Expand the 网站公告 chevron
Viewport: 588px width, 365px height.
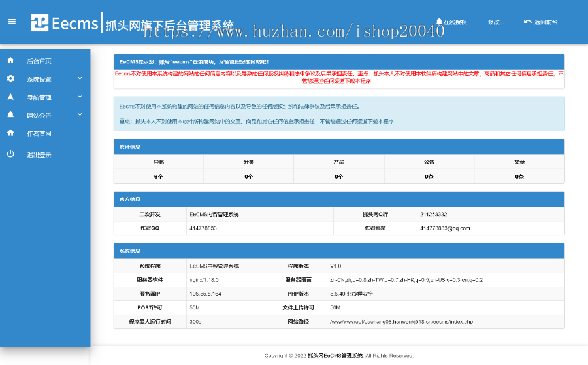[80, 114]
